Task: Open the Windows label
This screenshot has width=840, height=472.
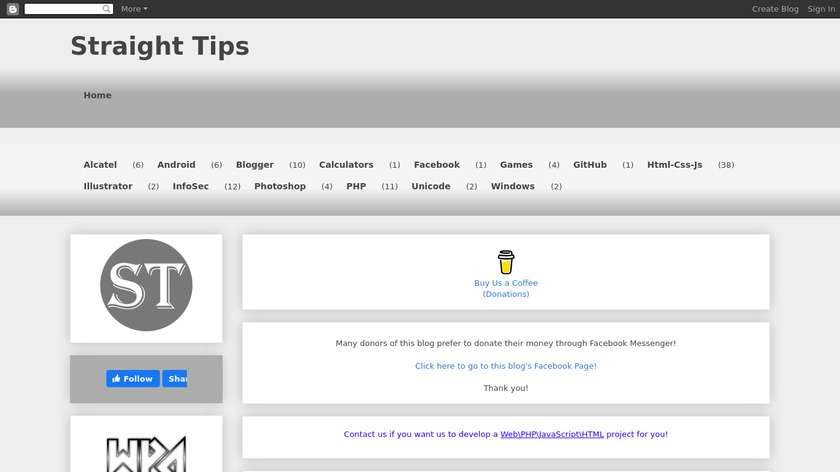Action: coord(513,186)
